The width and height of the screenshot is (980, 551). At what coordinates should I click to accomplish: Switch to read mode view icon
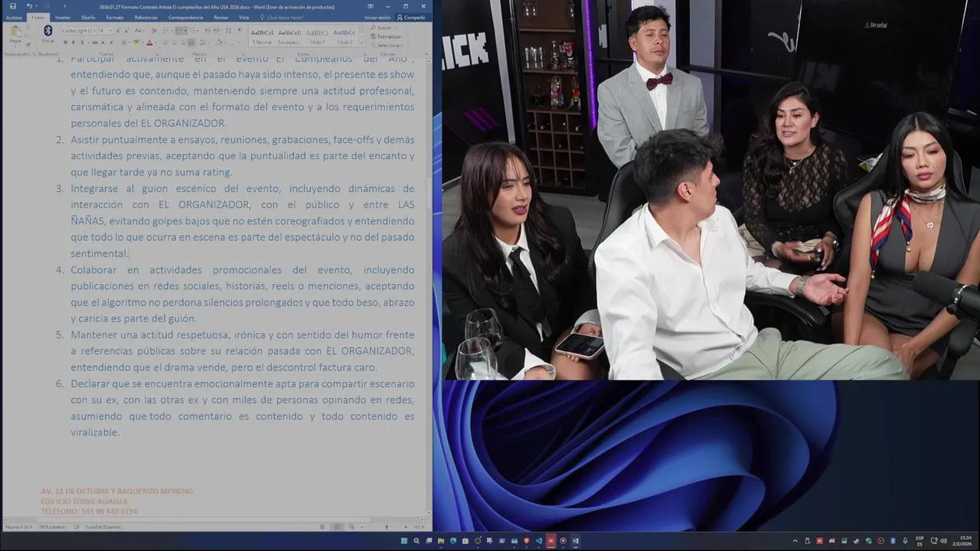322,527
